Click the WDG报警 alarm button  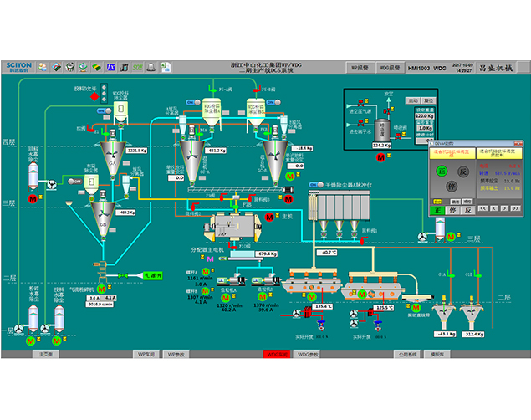click(x=391, y=67)
